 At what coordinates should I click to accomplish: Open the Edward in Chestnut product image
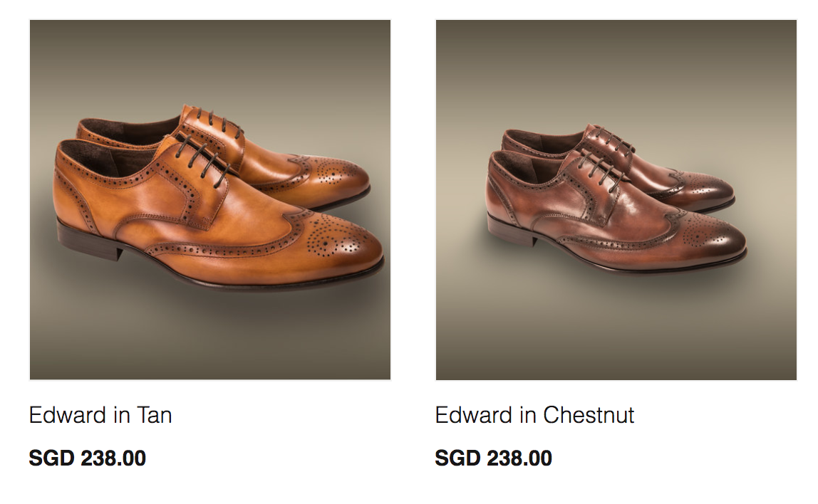(x=616, y=199)
